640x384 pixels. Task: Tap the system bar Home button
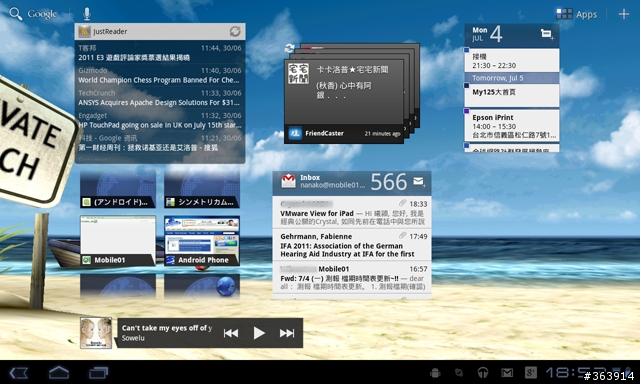(59, 372)
